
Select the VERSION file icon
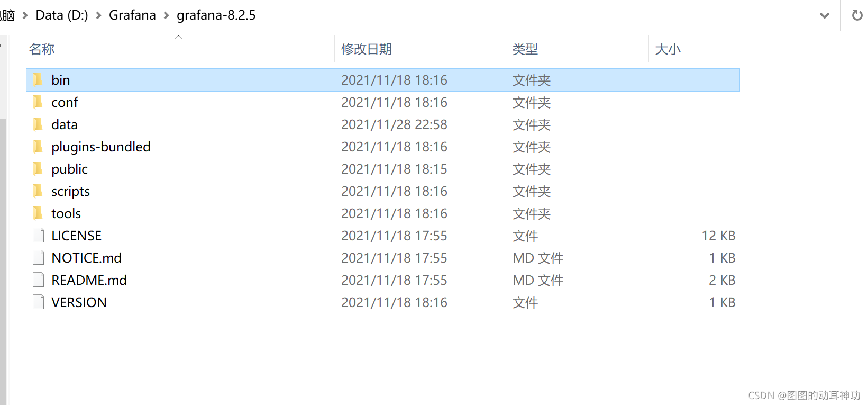point(38,302)
